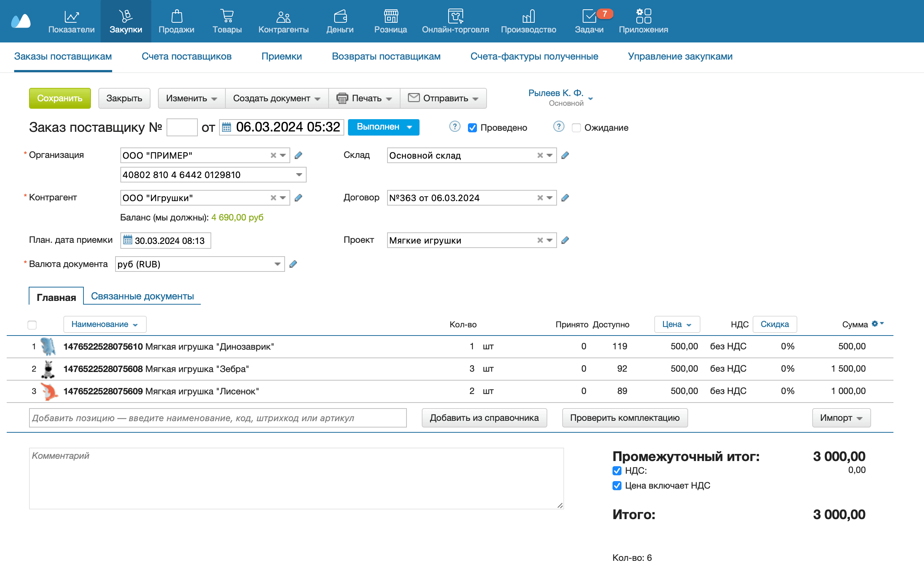Go to the Приемки section tab
924x572 pixels.
pos(281,56)
